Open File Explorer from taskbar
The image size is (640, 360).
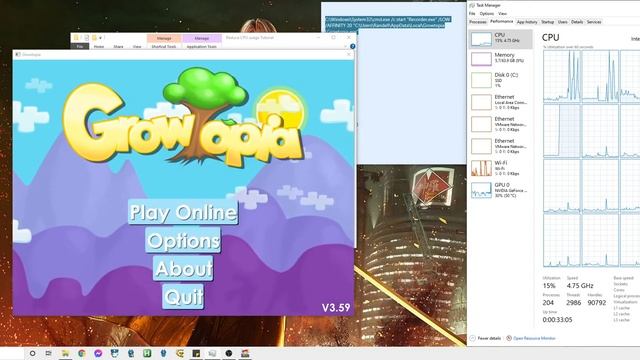coord(65,353)
